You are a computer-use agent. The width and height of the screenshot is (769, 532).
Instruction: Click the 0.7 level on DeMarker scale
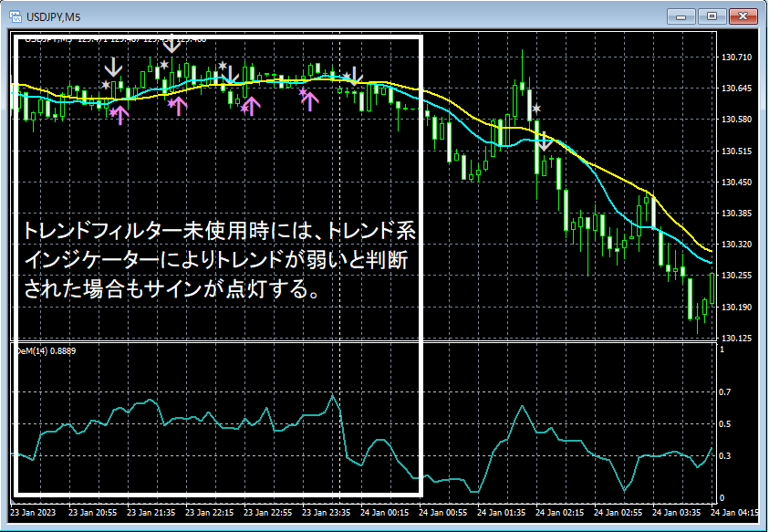(725, 392)
